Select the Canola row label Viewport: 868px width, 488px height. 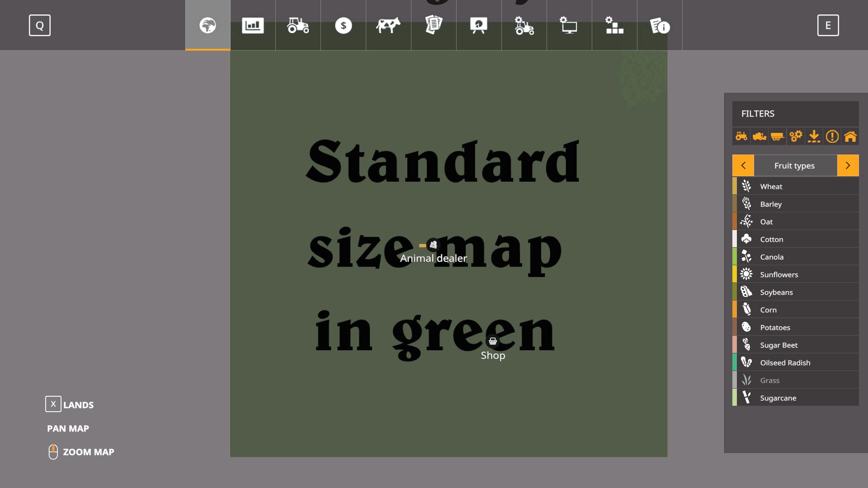point(772,257)
